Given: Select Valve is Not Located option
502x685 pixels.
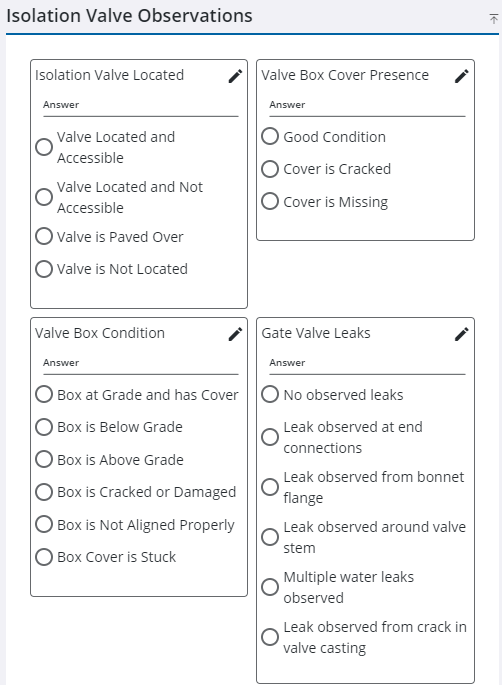Looking at the screenshot, I should 44,269.
